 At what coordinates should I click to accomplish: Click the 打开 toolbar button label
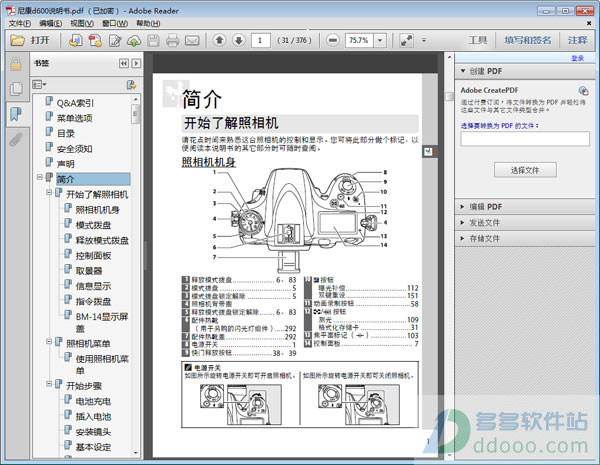point(40,40)
